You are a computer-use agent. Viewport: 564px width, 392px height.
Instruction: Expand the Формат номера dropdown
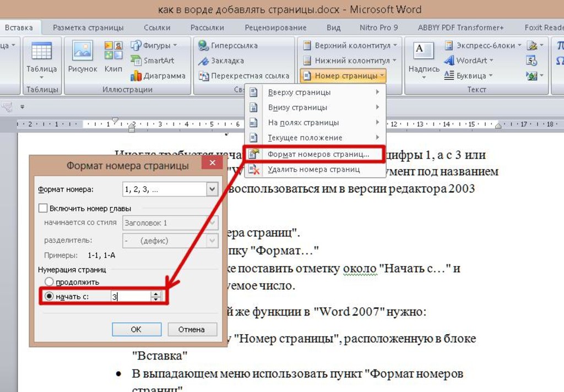pos(212,189)
